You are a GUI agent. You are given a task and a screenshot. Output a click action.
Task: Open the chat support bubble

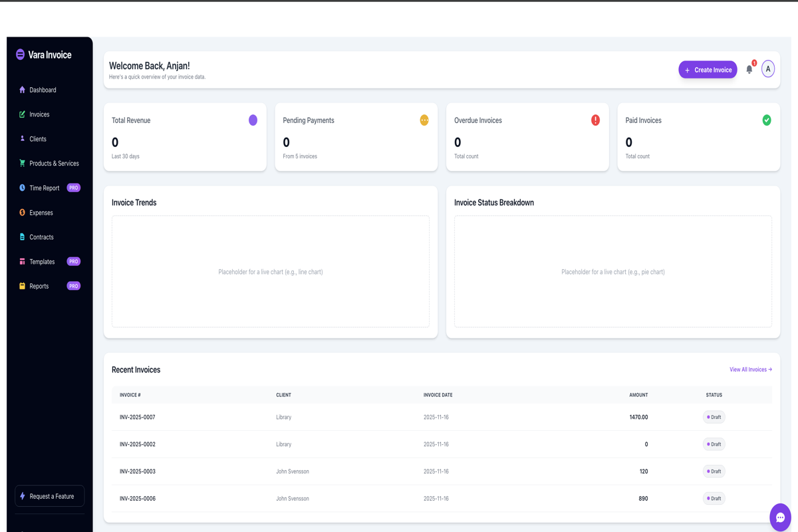tap(779, 517)
